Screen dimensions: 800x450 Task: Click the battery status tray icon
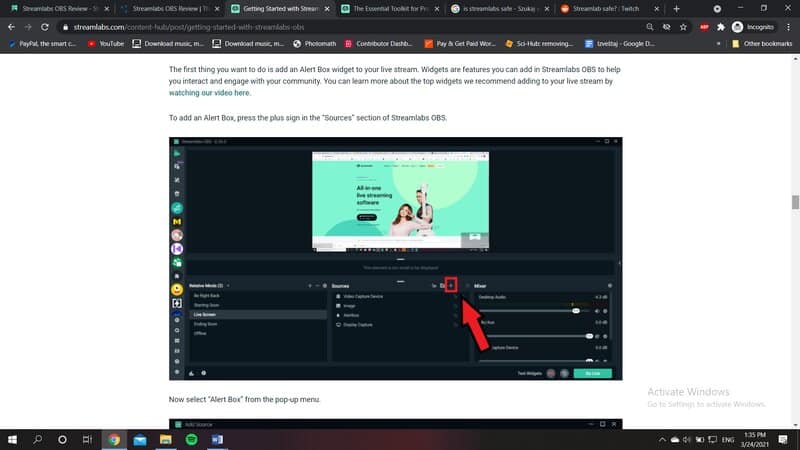pyautogui.click(x=699, y=439)
